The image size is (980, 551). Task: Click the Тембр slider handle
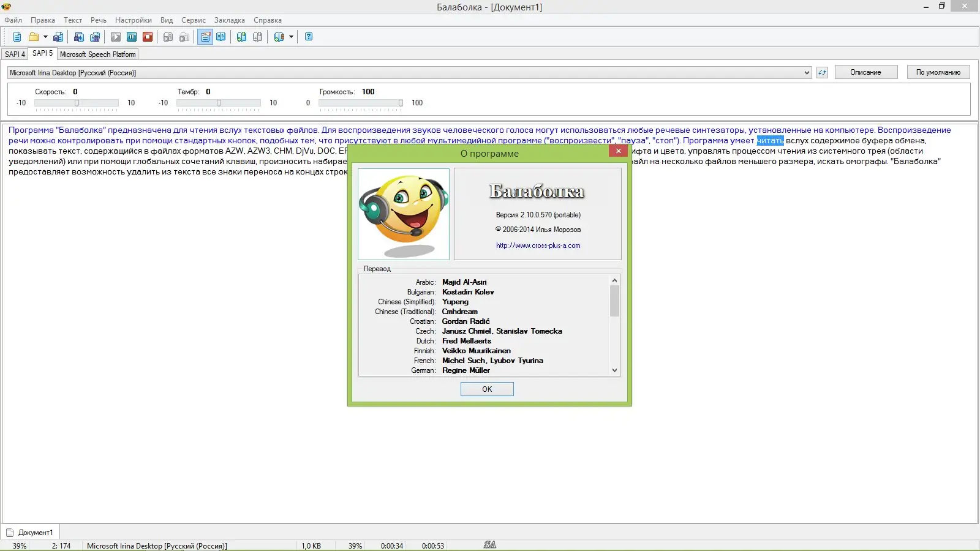click(219, 103)
